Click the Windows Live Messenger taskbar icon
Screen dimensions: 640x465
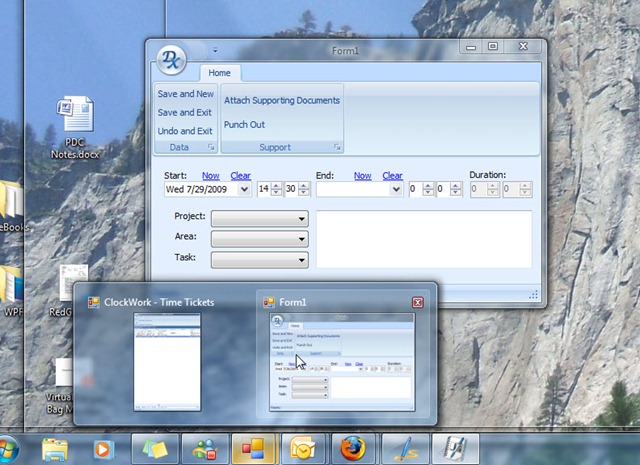[205, 449]
